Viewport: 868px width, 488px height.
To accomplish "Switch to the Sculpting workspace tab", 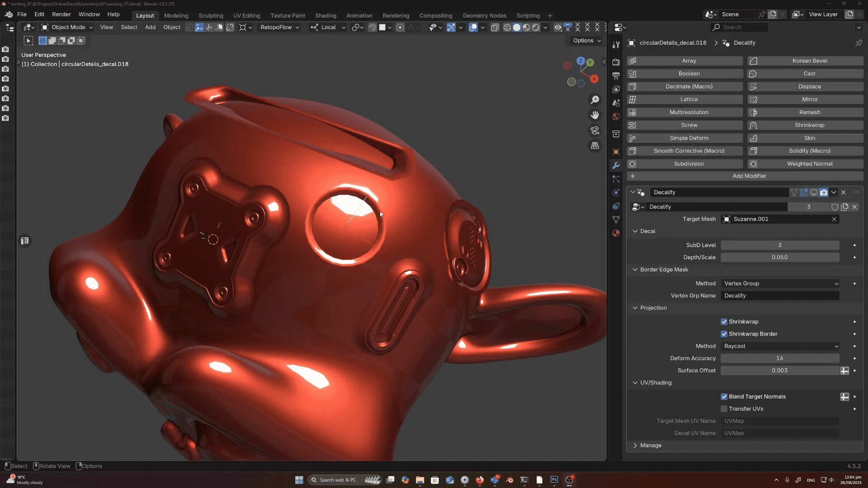I will 211,15.
